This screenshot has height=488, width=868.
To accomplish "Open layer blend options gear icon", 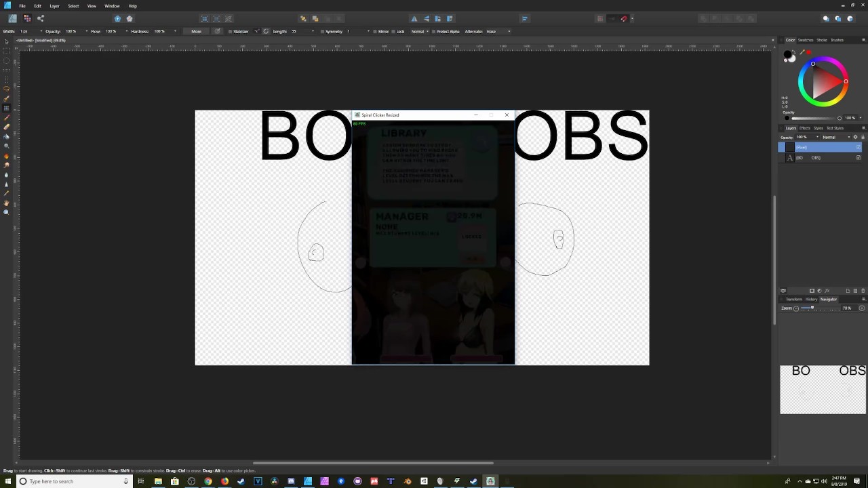I will point(855,137).
